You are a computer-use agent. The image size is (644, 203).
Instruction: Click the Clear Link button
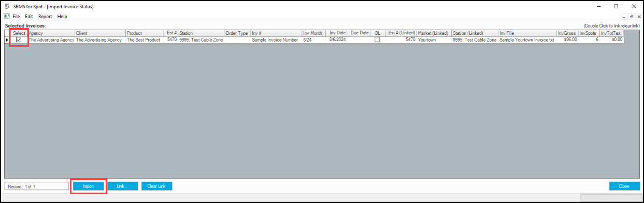[x=156, y=186]
